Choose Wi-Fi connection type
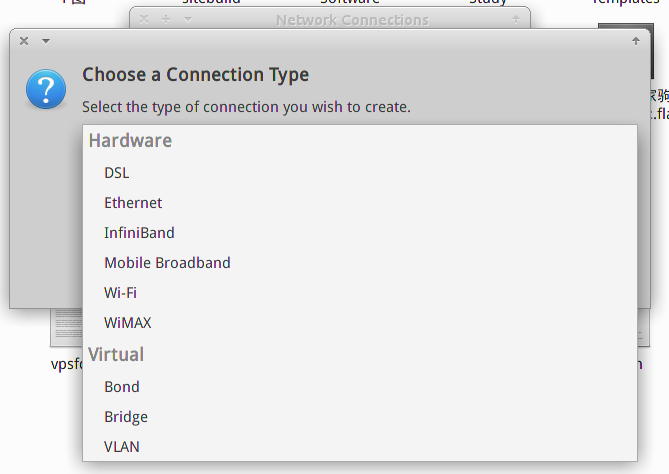This screenshot has height=474, width=669. (x=120, y=293)
